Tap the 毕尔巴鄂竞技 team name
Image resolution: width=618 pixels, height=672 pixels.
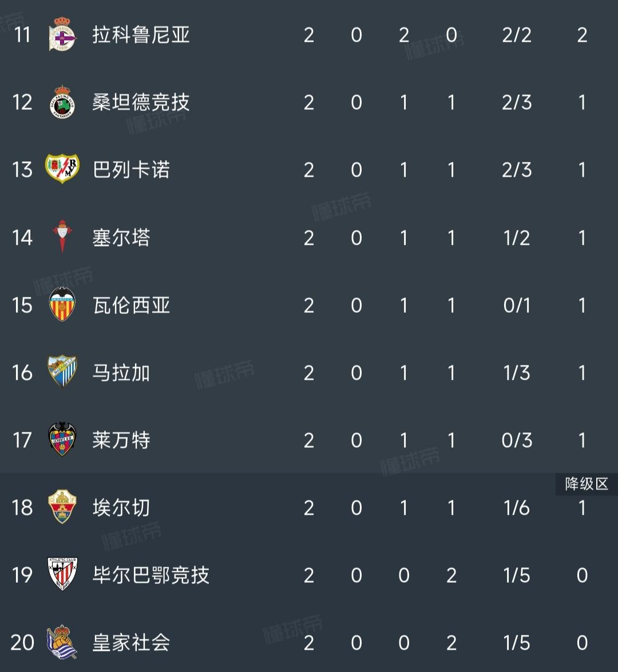click(150, 575)
